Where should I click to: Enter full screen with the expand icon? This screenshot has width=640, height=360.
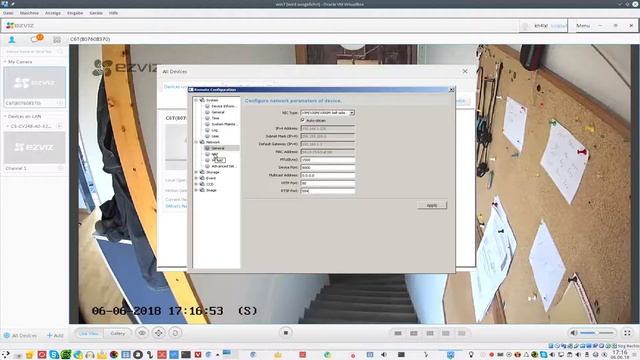click(627, 333)
